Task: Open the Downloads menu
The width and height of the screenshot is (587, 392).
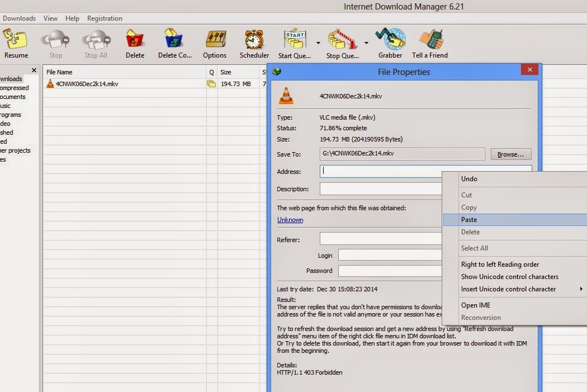Action: [19, 18]
